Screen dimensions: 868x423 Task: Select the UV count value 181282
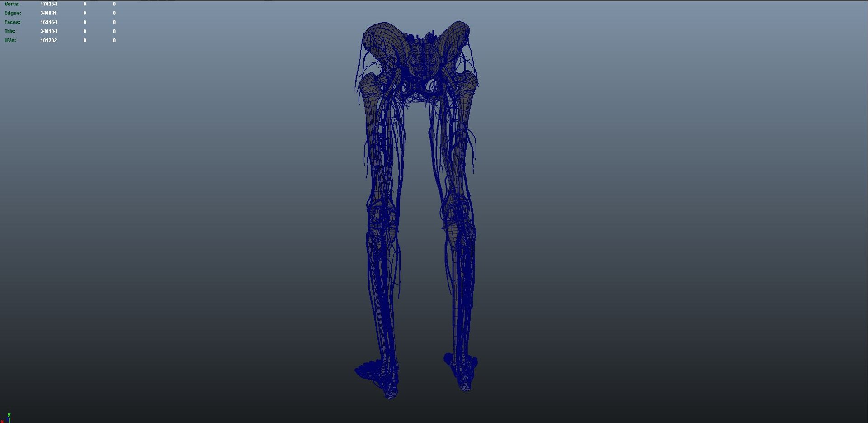48,40
